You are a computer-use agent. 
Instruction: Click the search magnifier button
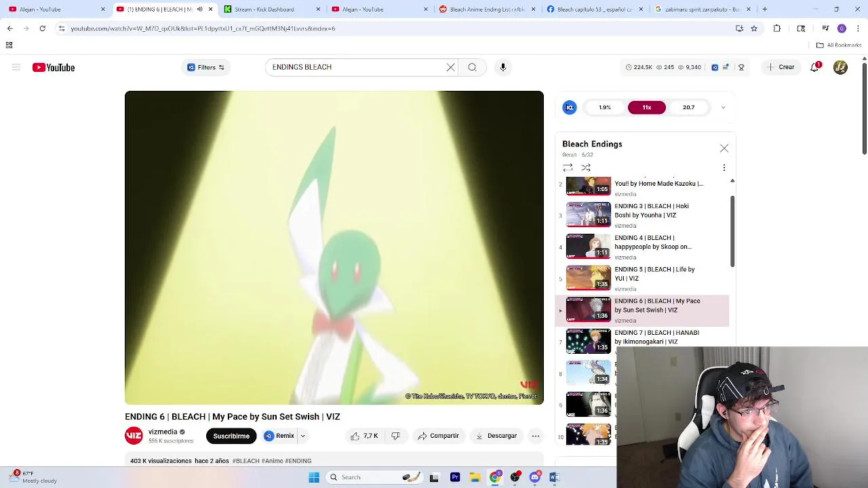point(472,67)
